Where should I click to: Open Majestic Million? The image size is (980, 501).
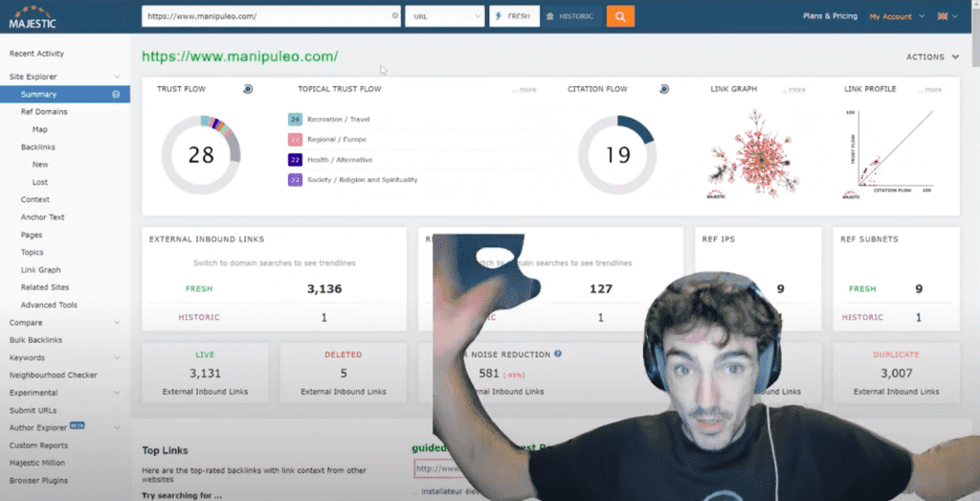coord(37,463)
